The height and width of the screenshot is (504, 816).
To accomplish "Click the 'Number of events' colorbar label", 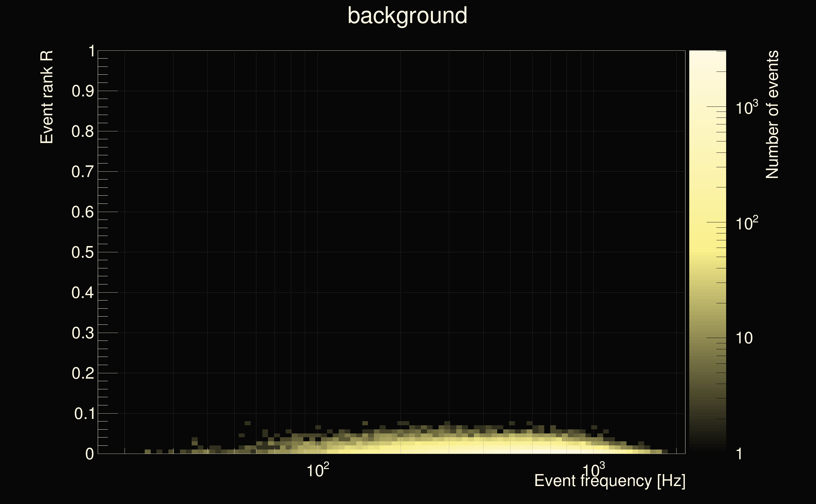I will click(772, 115).
